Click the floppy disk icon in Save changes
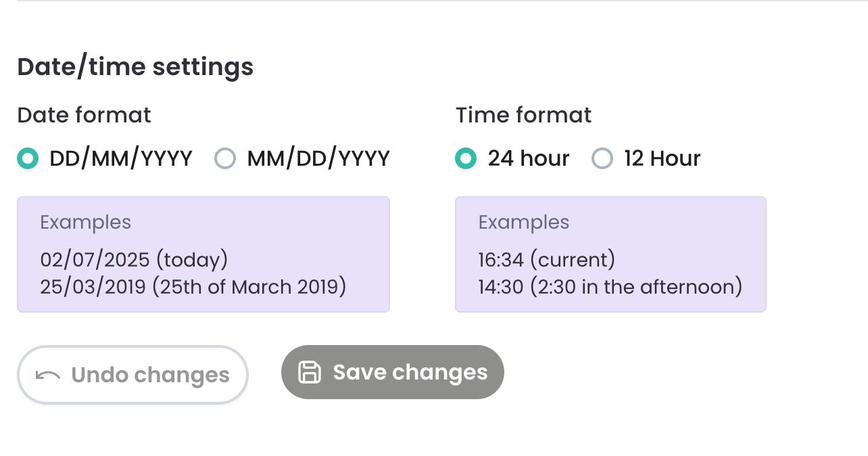This screenshot has height=456, width=868. click(310, 372)
